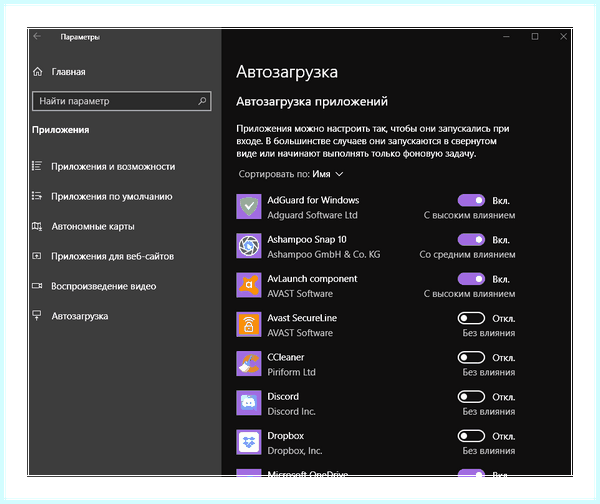The height and width of the screenshot is (504, 600).
Task: Toggle AvLaunch component startup off
Action: tap(471, 279)
